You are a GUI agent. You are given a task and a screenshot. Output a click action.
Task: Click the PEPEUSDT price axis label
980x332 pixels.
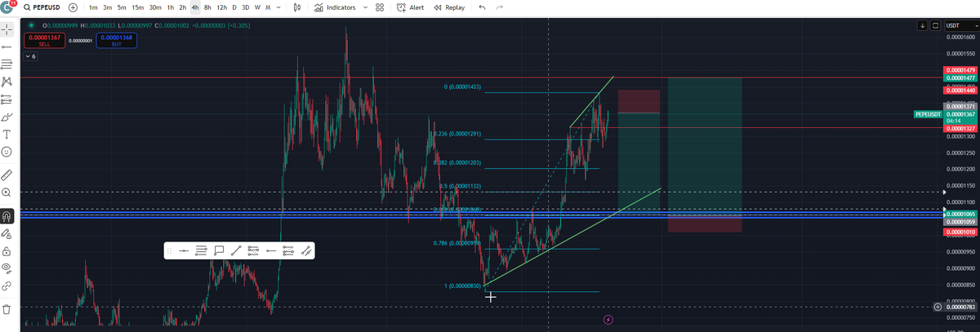pyautogui.click(x=928, y=114)
